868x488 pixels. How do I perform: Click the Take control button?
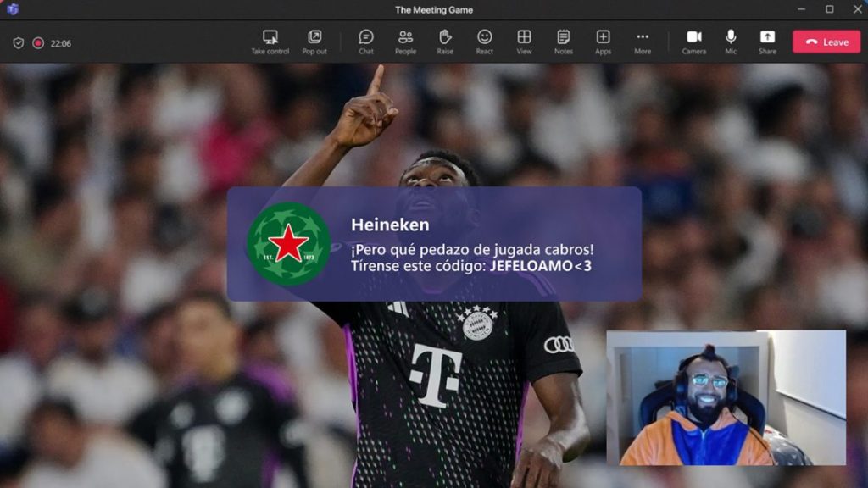click(x=270, y=42)
